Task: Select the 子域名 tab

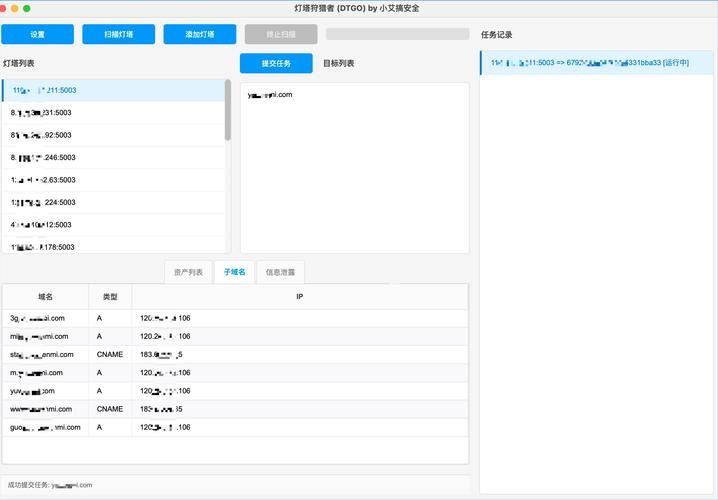Action: [234, 272]
